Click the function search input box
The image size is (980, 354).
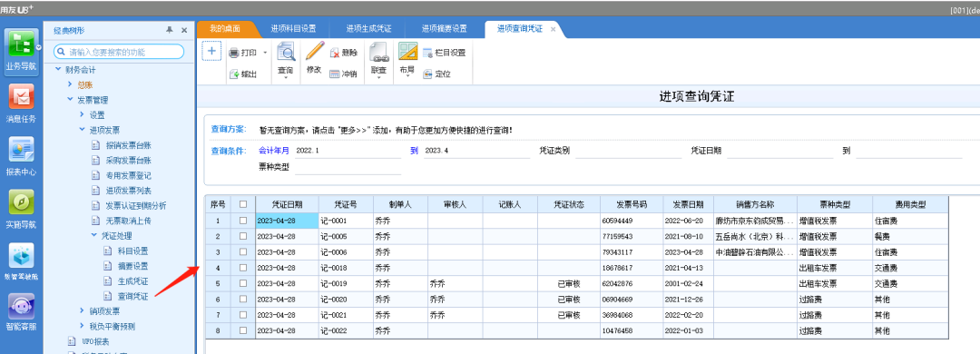[118, 52]
